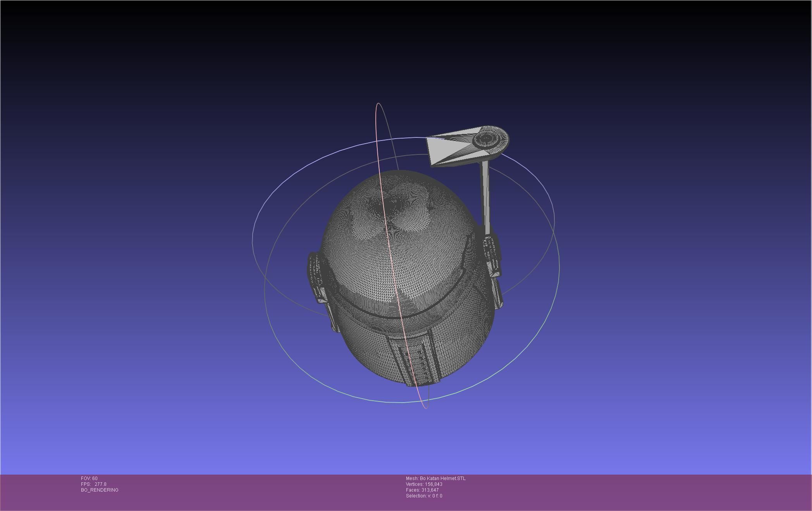Click the Mesh: Bo Katan Helmet.STL label
This screenshot has width=812, height=511.
coord(436,478)
